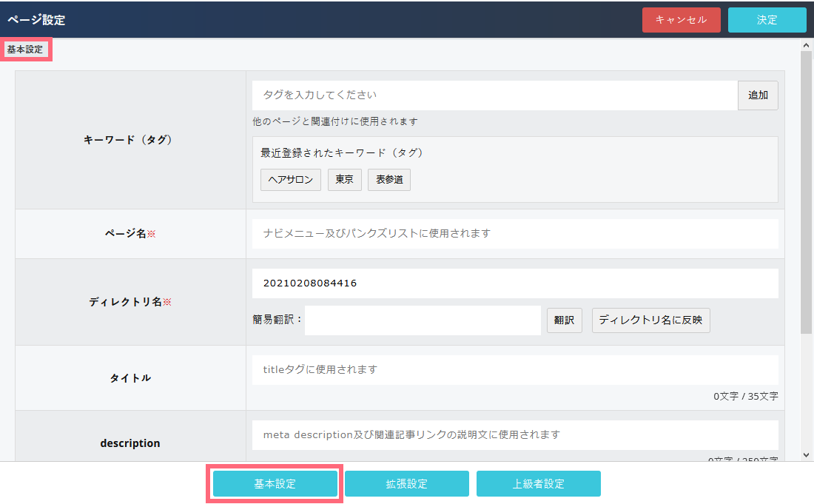Image resolution: width=814 pixels, height=504 pixels.
Task: Open the 拡張設定 tab
Action: point(406,484)
